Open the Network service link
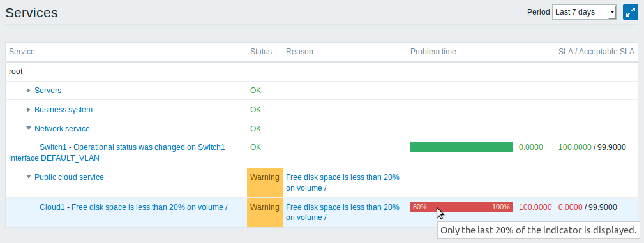 point(62,128)
